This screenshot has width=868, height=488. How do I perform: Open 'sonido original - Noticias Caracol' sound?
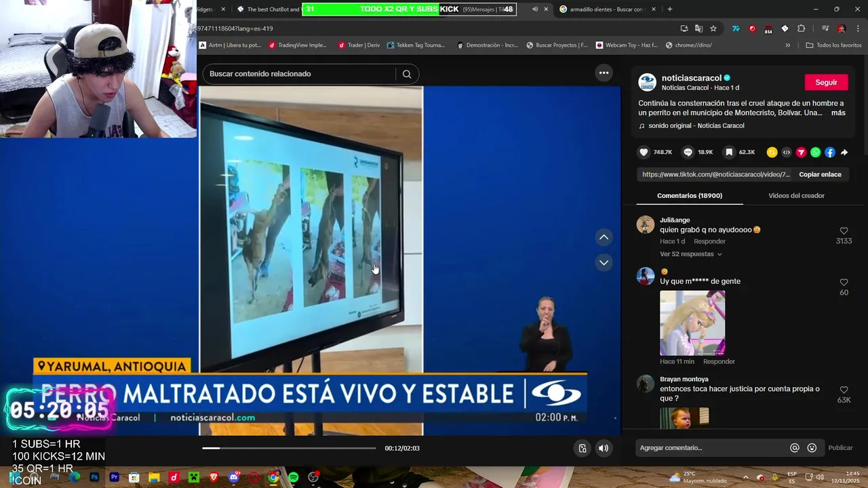point(696,125)
